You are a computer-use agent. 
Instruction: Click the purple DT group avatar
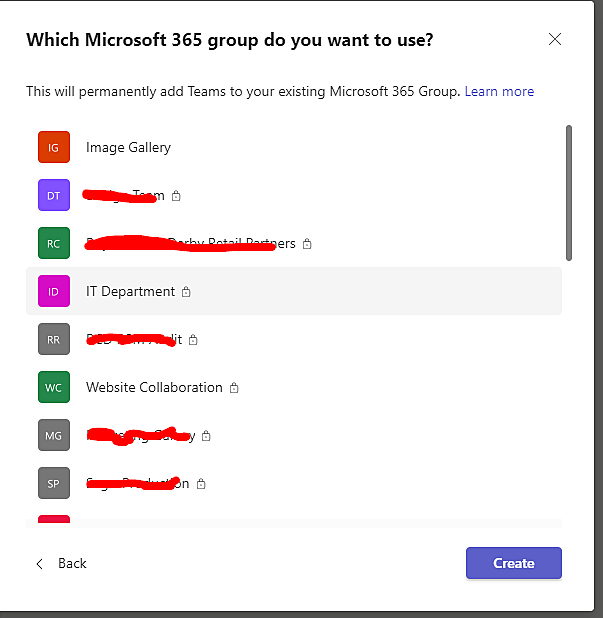pyautogui.click(x=54, y=195)
